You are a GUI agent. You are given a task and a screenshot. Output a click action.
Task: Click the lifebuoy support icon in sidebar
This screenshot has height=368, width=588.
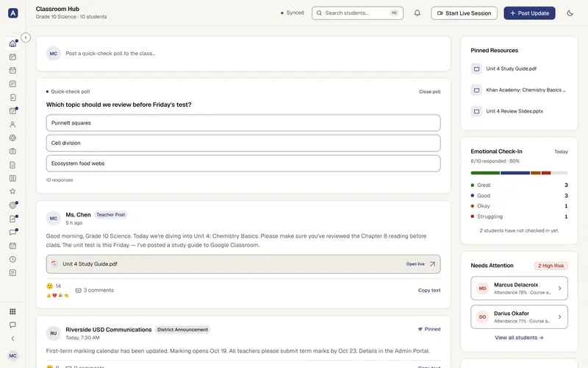pyautogui.click(x=12, y=138)
